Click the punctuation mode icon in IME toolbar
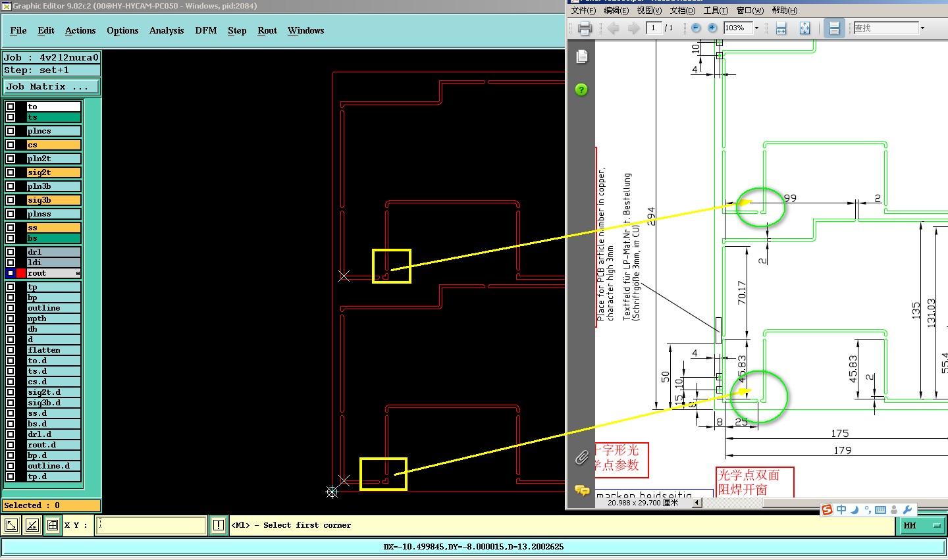Viewport: 948px width, 560px height. [868, 510]
